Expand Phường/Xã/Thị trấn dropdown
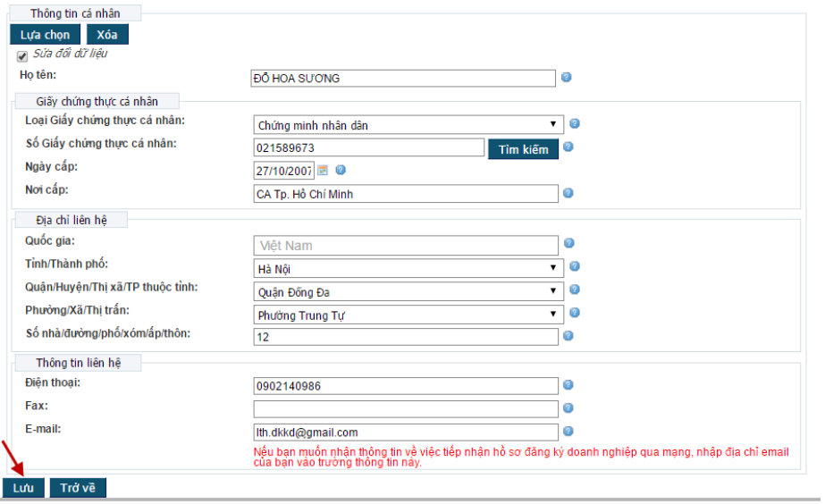825x504 pixels. (408, 314)
